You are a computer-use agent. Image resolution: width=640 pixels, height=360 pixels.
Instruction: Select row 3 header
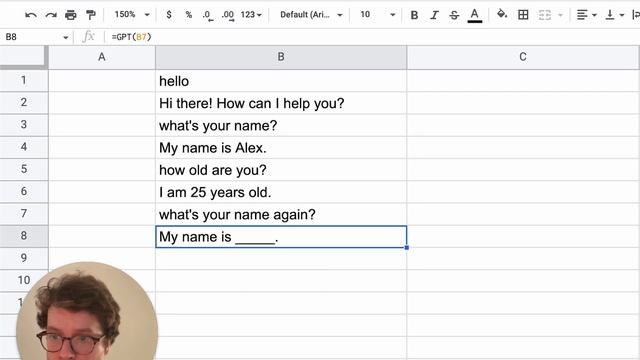pyautogui.click(x=24, y=124)
